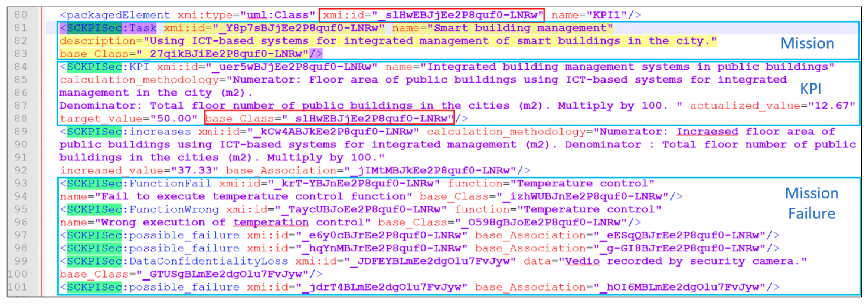The image size is (868, 305).
Task: Click the name="KPI1" attribute on line 80
Action: click(589, 15)
